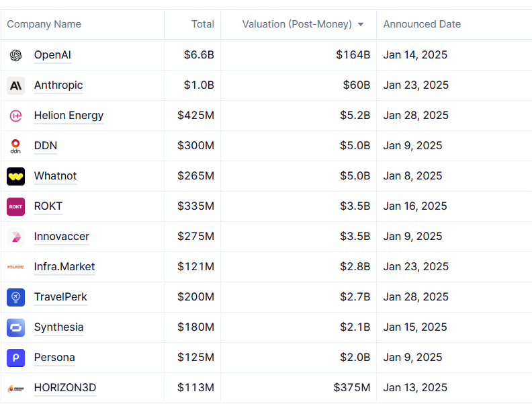Click the Infra.Market logo icon
Viewport: 532px width, 404px height.
(x=15, y=267)
